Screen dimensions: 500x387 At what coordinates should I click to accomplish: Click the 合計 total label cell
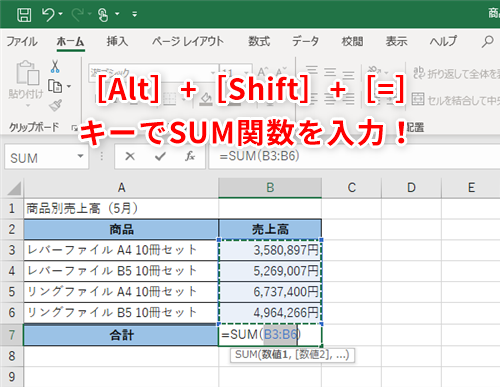point(121,335)
